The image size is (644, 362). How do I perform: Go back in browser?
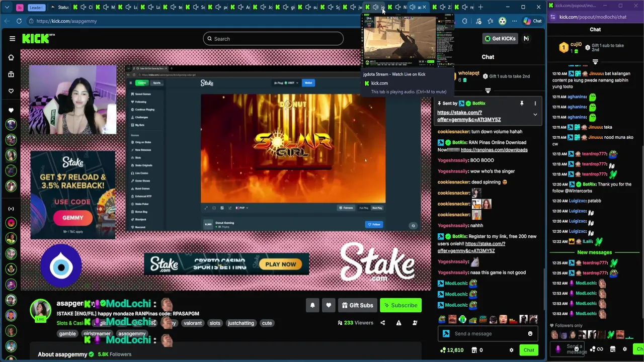coord(6,21)
